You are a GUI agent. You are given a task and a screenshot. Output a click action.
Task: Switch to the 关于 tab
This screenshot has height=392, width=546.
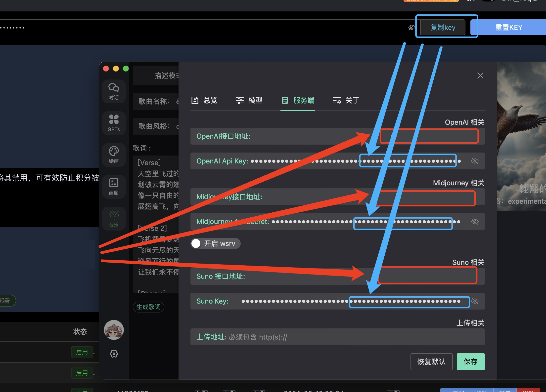346,100
